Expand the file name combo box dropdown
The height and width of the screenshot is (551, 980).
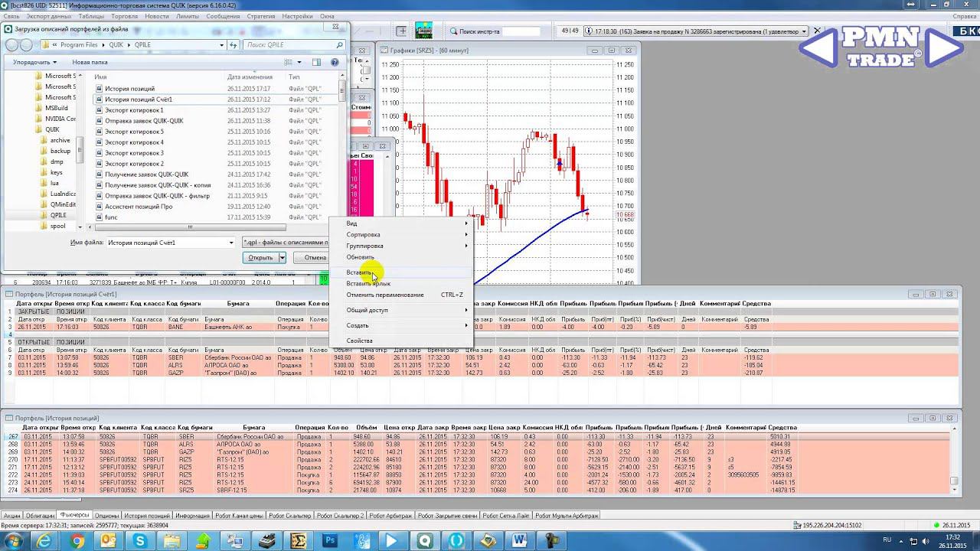click(x=231, y=243)
